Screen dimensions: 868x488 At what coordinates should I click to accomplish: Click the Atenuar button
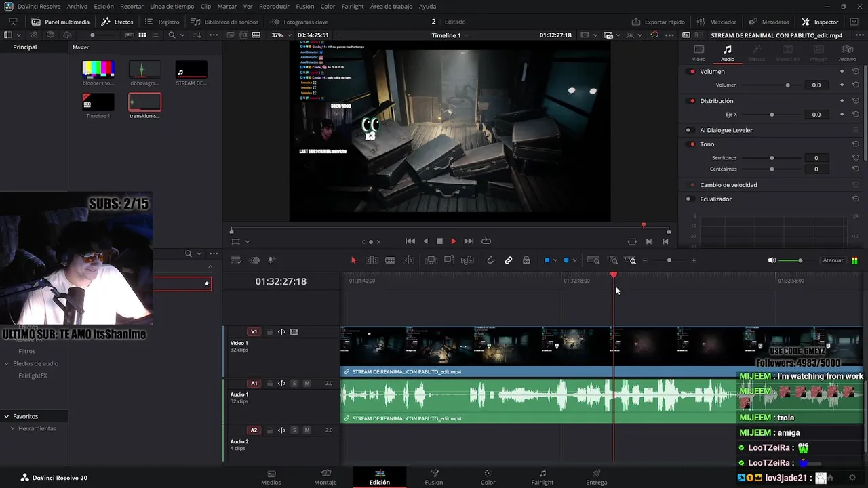pyautogui.click(x=833, y=260)
